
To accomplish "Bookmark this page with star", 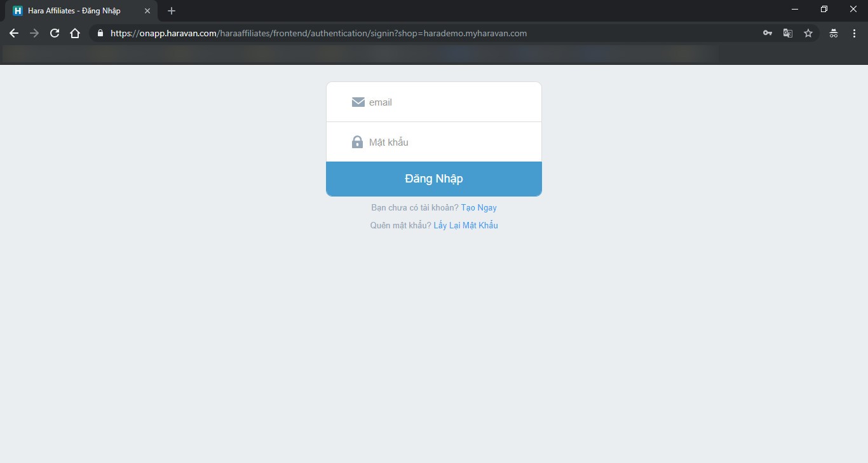I will pos(808,33).
